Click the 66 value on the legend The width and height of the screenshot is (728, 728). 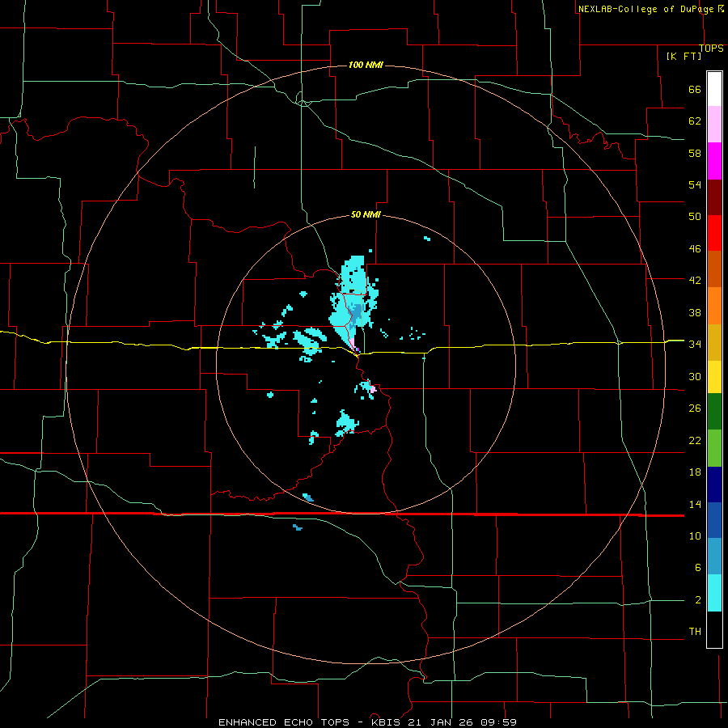[x=695, y=90]
